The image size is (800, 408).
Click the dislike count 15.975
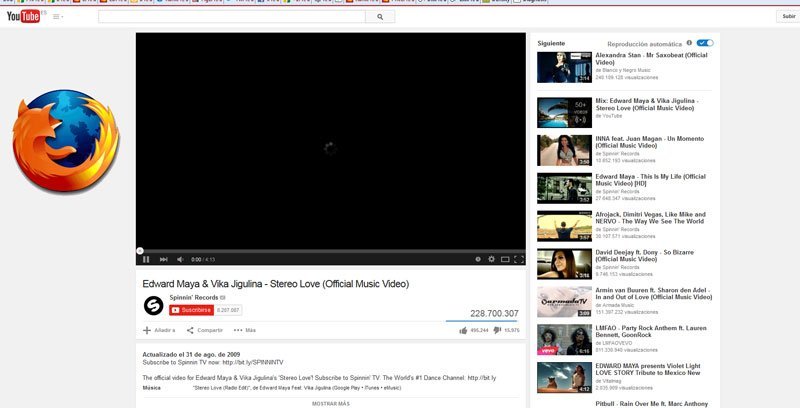512,330
